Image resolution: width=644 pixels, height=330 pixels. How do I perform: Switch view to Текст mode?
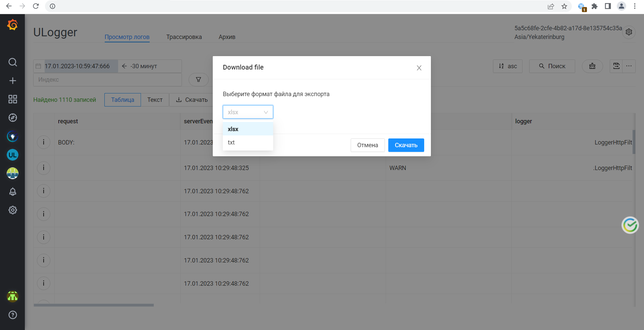155,100
